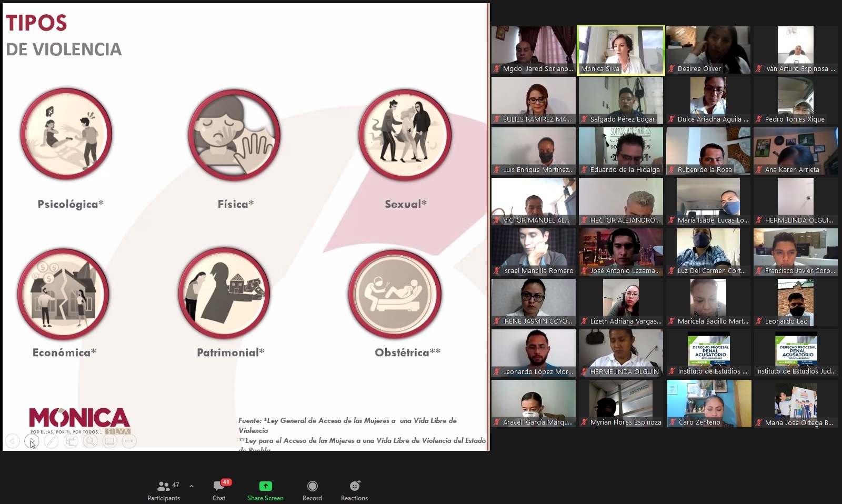
Task: Select María Isabel Lucas's video tile
Action: pos(708,201)
